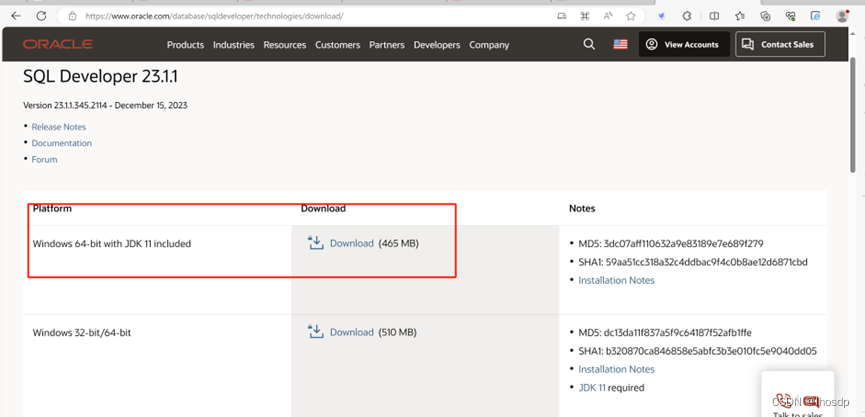Open the JDK 11 required link

pos(592,388)
